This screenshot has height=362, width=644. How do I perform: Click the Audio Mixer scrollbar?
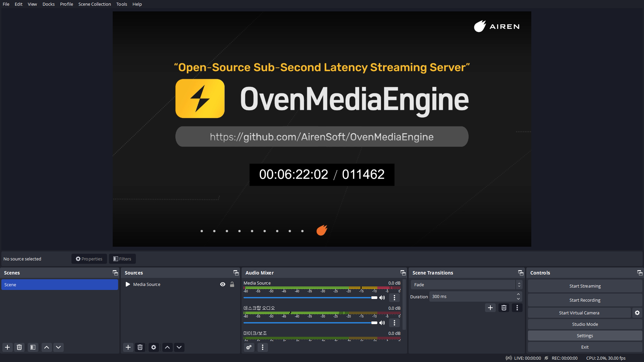pos(404,304)
